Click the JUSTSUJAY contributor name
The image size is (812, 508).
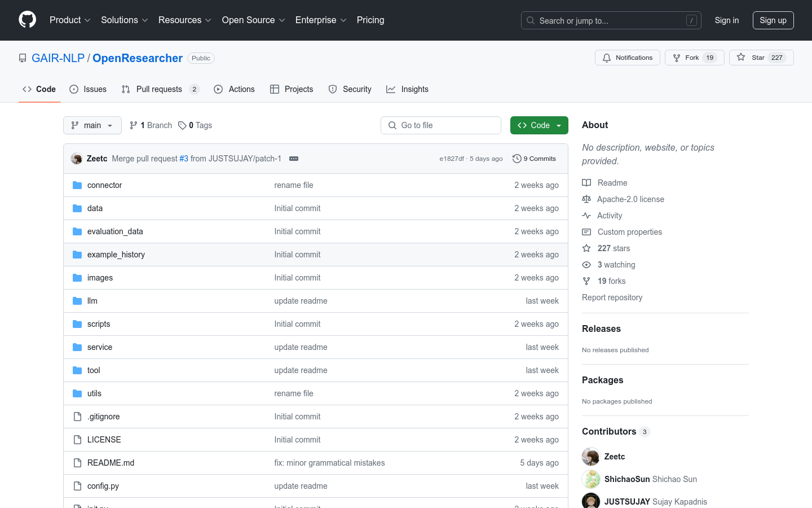627,502
